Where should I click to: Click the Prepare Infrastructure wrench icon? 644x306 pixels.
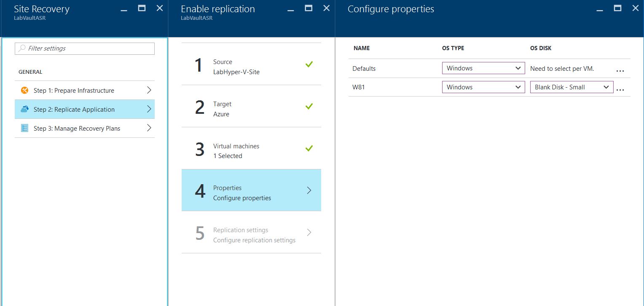24,90
